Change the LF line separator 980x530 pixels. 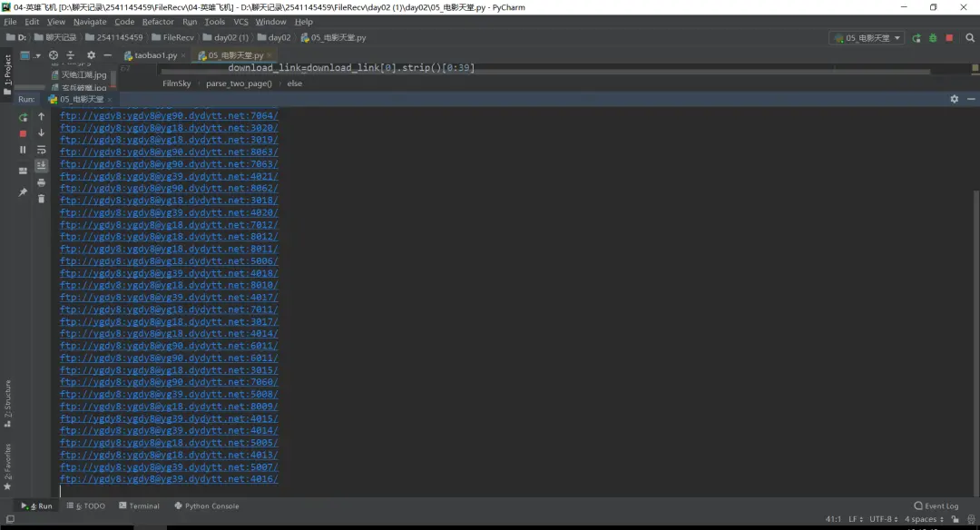coord(856,519)
